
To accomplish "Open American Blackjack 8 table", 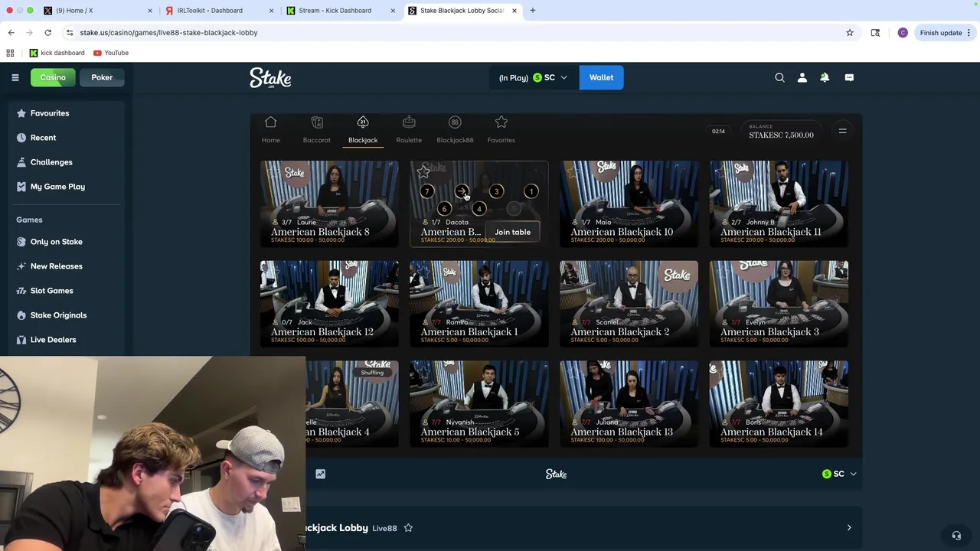I will (x=329, y=204).
